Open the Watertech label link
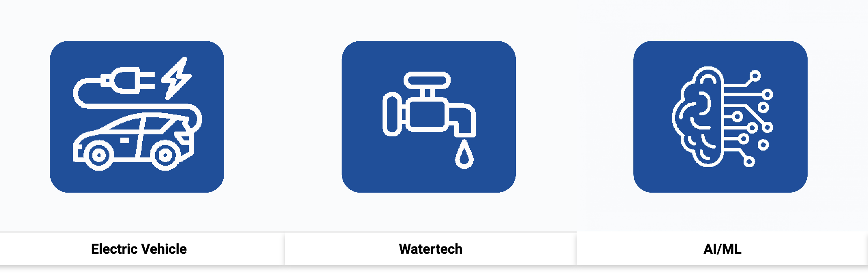 tap(430, 249)
